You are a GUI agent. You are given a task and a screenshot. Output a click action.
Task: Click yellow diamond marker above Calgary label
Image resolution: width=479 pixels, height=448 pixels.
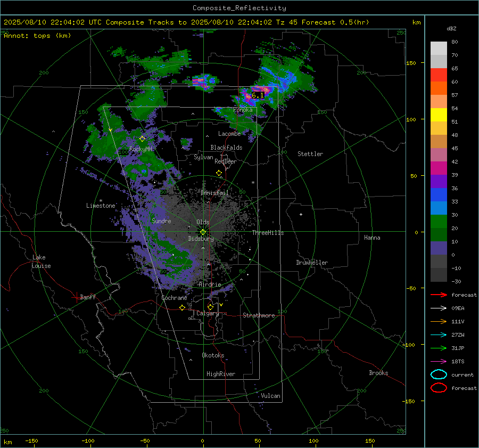(210, 307)
